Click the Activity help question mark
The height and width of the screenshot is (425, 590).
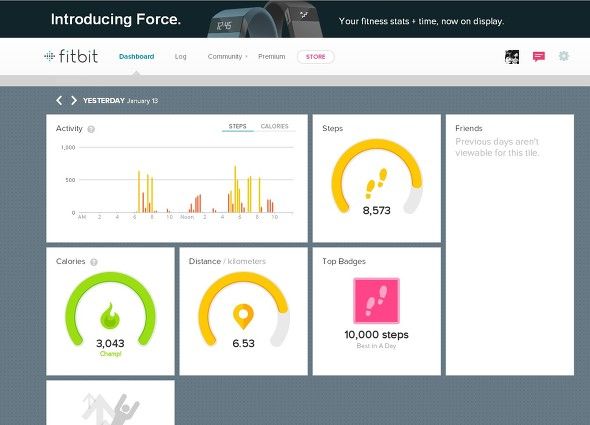(91, 129)
